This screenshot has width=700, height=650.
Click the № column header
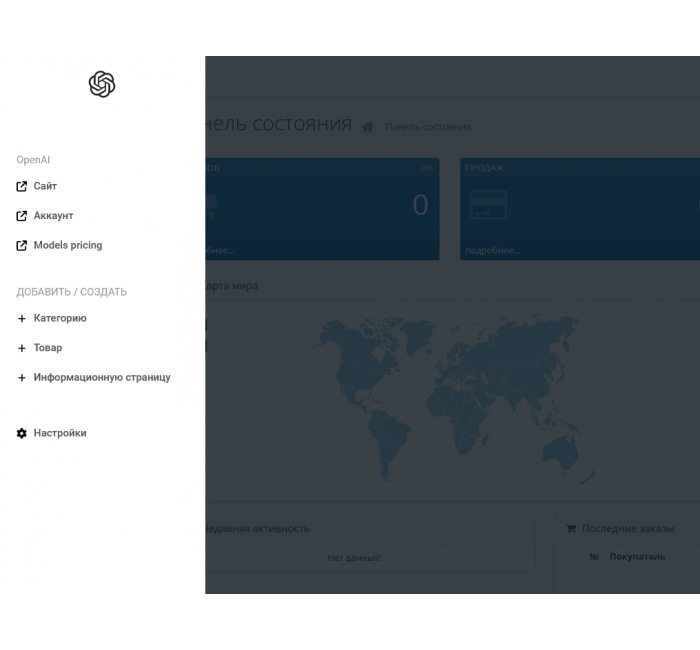coord(594,557)
